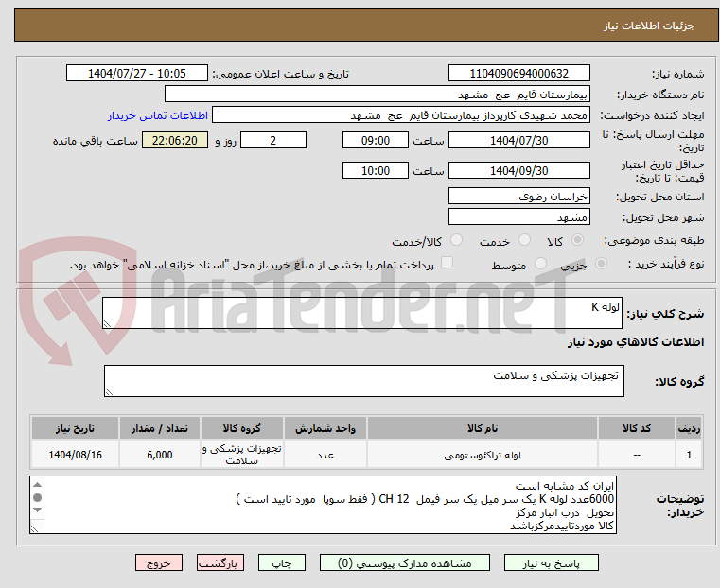This screenshot has width=720, height=588.
Task: Click the شماره نیاز field 1104090694000632
Action: coord(518,74)
